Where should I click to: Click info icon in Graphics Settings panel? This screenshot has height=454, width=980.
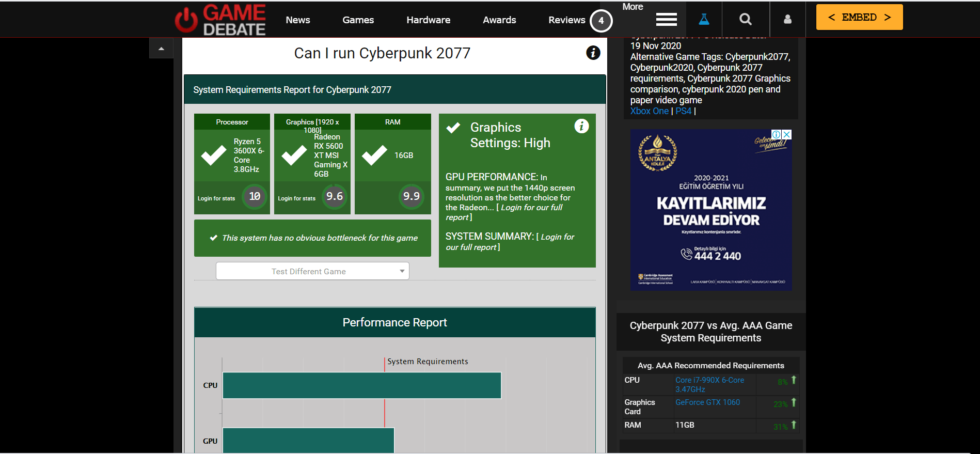pos(581,126)
